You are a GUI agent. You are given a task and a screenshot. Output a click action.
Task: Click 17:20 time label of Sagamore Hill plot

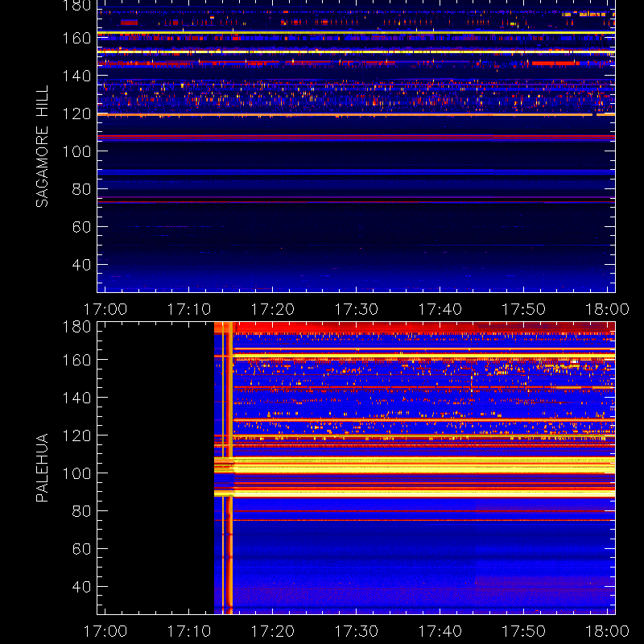click(273, 309)
